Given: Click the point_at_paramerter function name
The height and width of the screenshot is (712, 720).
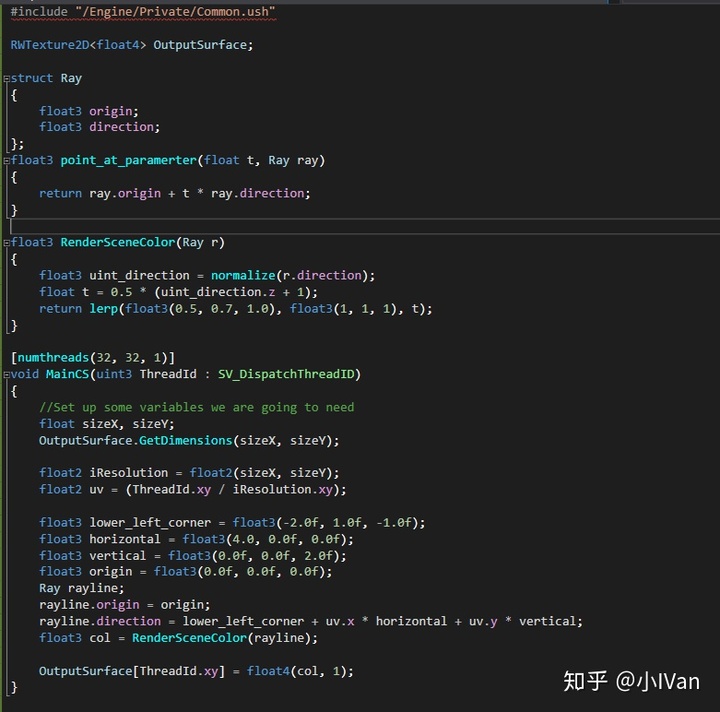Looking at the screenshot, I should point(129,160).
